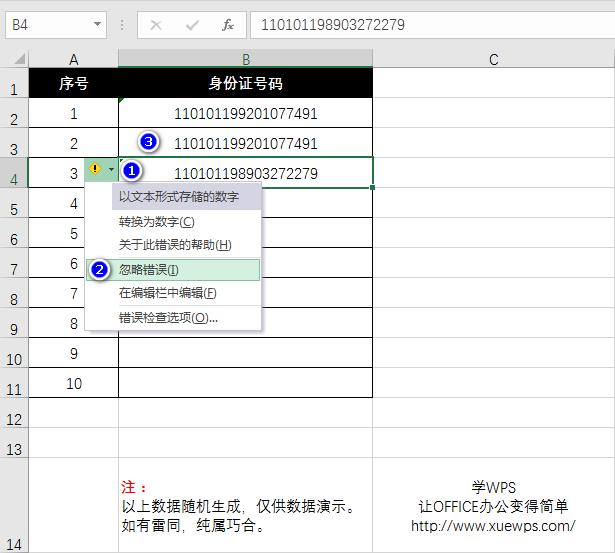
Task: Click into the formula bar value field
Action: pos(433,25)
